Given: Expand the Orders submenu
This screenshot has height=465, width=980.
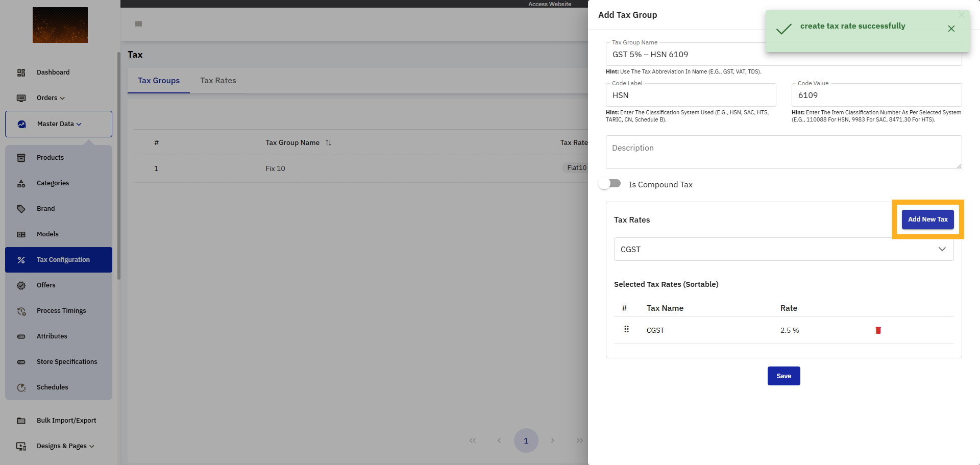Looking at the screenshot, I should pyautogui.click(x=51, y=98).
